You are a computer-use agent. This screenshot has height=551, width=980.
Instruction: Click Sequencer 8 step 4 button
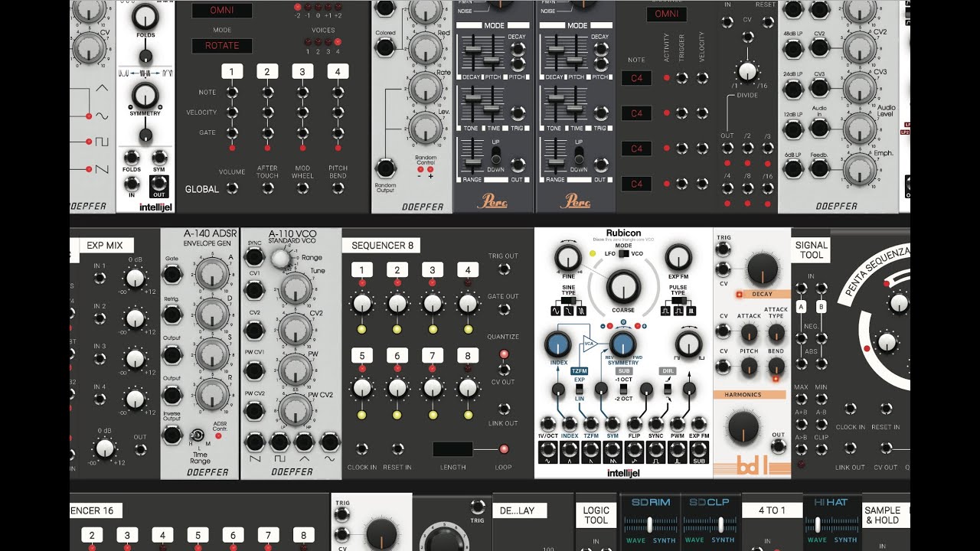click(x=468, y=270)
